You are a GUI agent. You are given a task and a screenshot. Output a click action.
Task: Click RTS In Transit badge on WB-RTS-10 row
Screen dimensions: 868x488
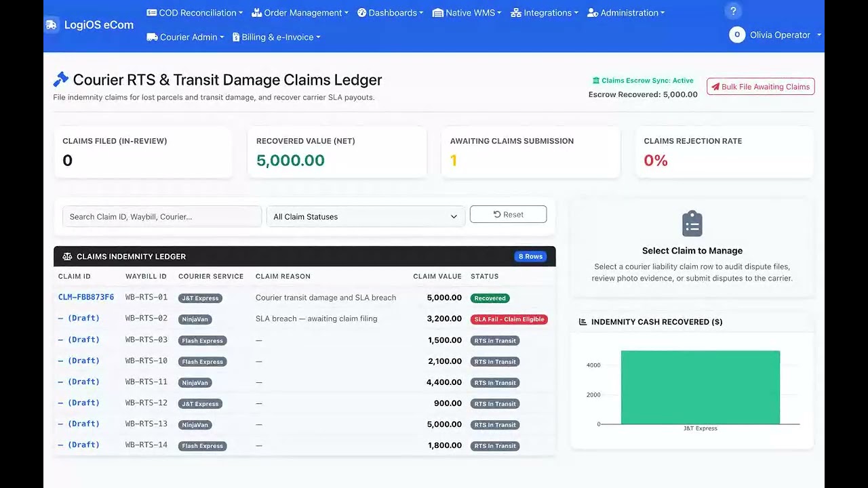pos(495,362)
